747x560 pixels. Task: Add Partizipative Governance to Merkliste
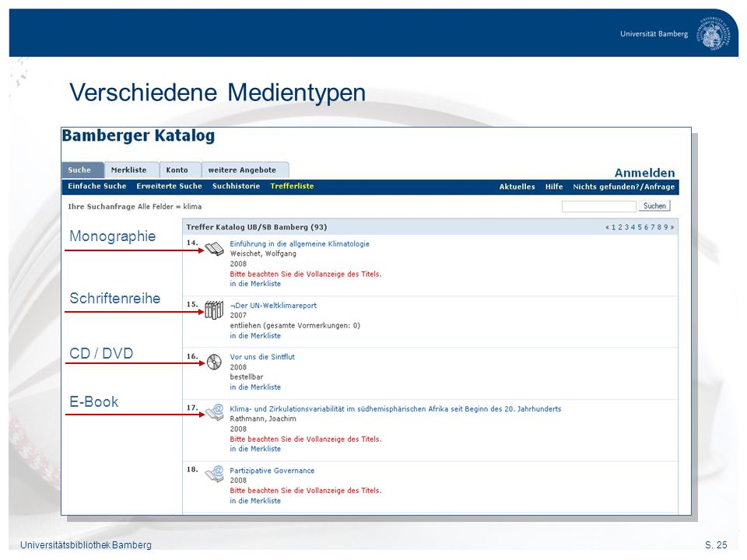(x=255, y=501)
